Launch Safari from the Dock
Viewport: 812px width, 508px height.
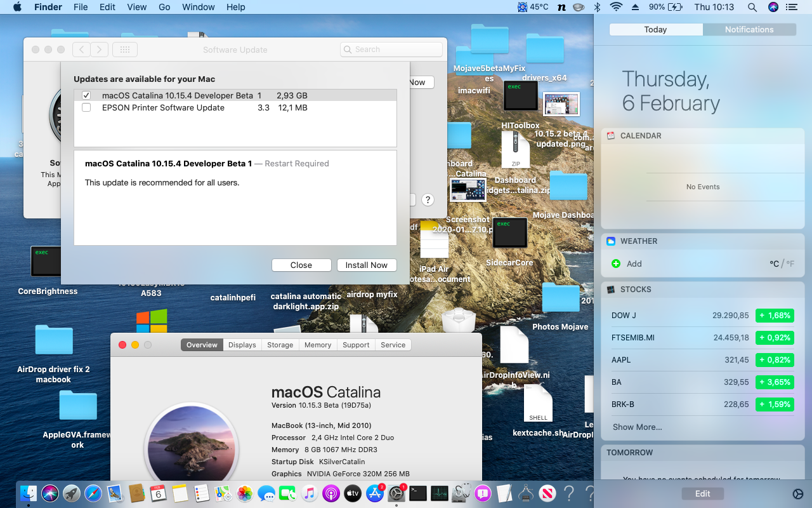point(93,493)
